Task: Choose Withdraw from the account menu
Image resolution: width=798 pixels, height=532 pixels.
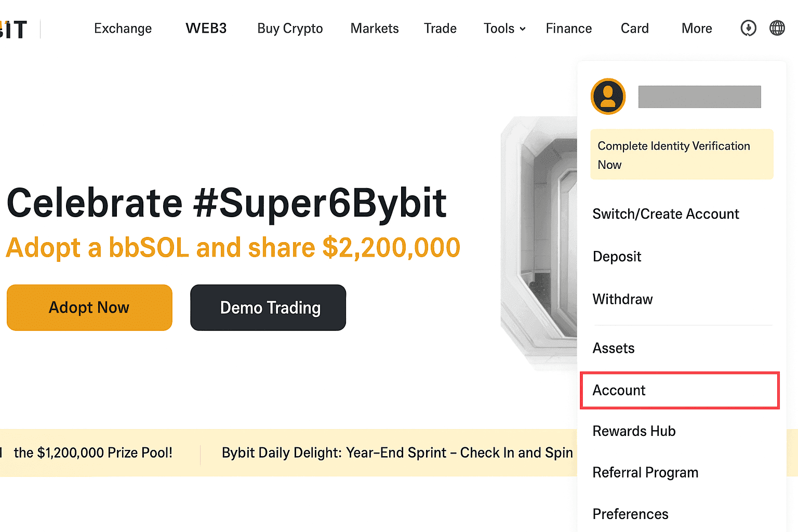Action: (x=622, y=299)
